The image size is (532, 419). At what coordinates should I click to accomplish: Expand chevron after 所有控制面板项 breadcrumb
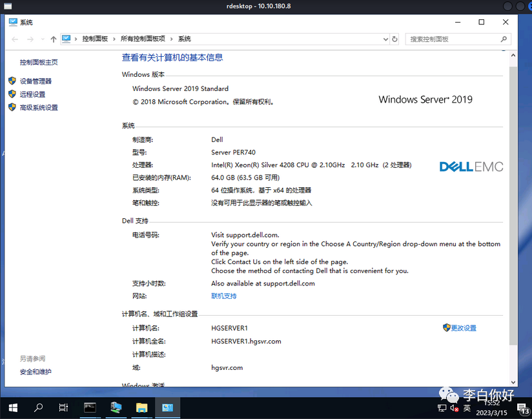[x=171, y=39]
